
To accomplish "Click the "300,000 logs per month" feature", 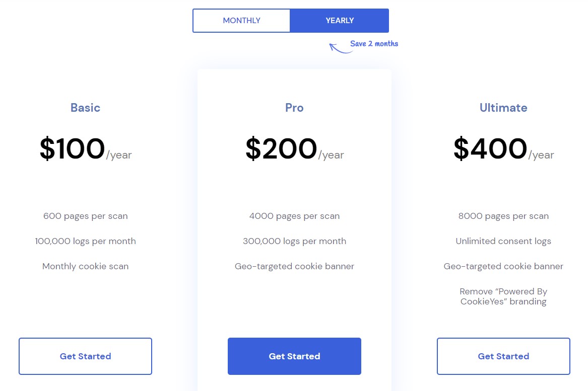I will (x=294, y=241).
